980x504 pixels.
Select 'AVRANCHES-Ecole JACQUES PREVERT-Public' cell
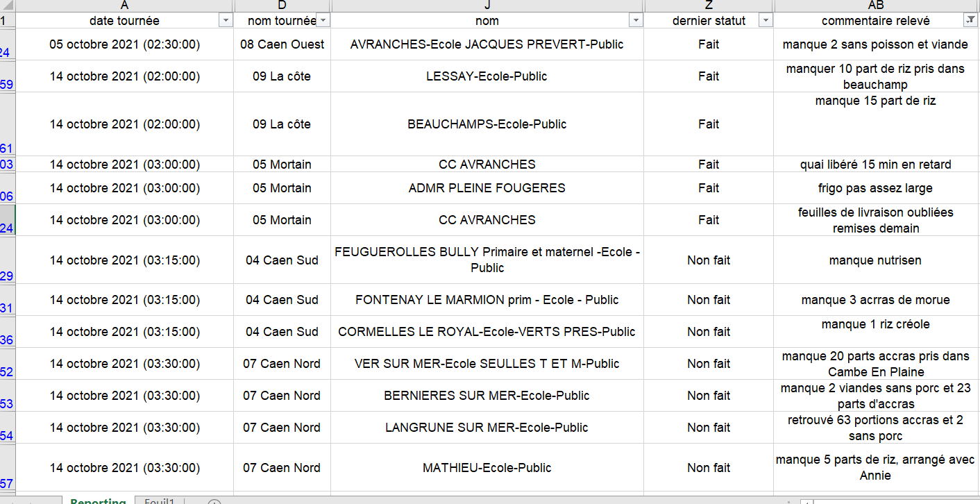487,44
